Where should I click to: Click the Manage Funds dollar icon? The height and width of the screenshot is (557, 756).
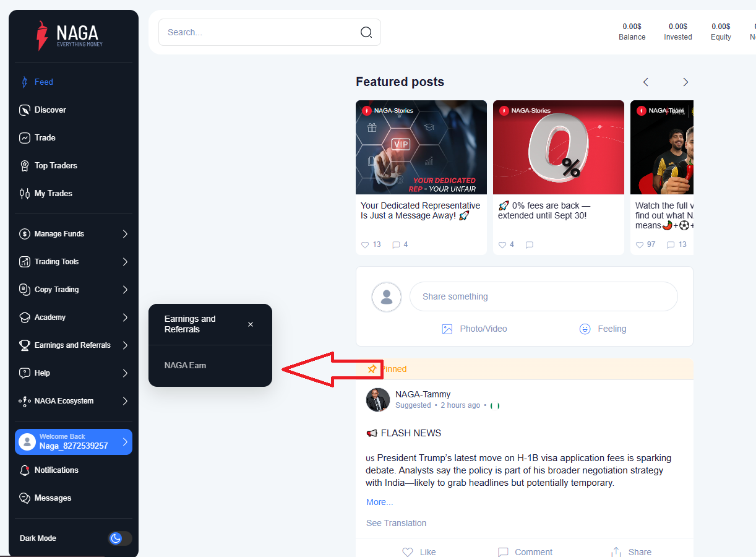[x=25, y=234]
